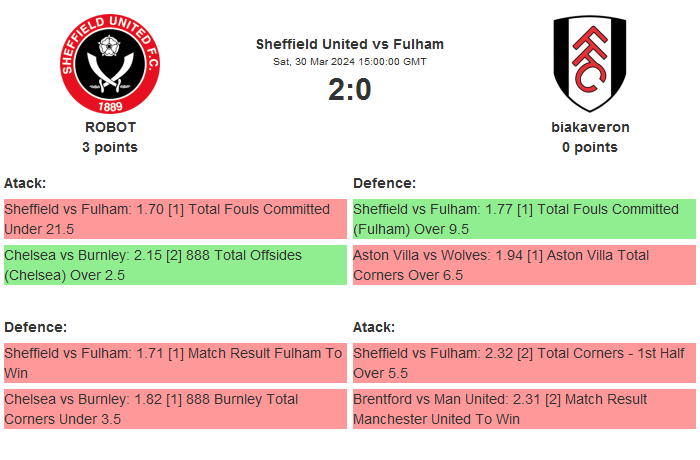This screenshot has width=700, height=460.
Task: Select Aston Villa Total Corners Over 6.5 bet
Action: coord(524,264)
